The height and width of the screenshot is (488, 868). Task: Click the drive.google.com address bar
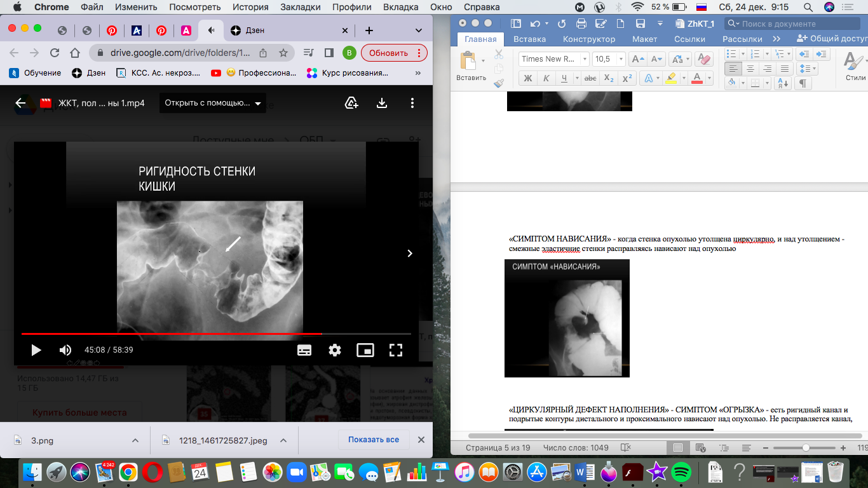pyautogui.click(x=181, y=53)
